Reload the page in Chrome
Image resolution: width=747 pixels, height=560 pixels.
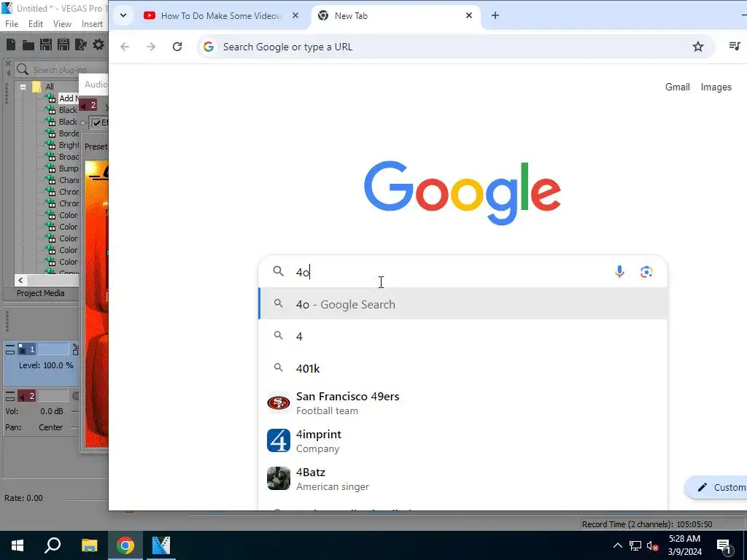coord(177,47)
